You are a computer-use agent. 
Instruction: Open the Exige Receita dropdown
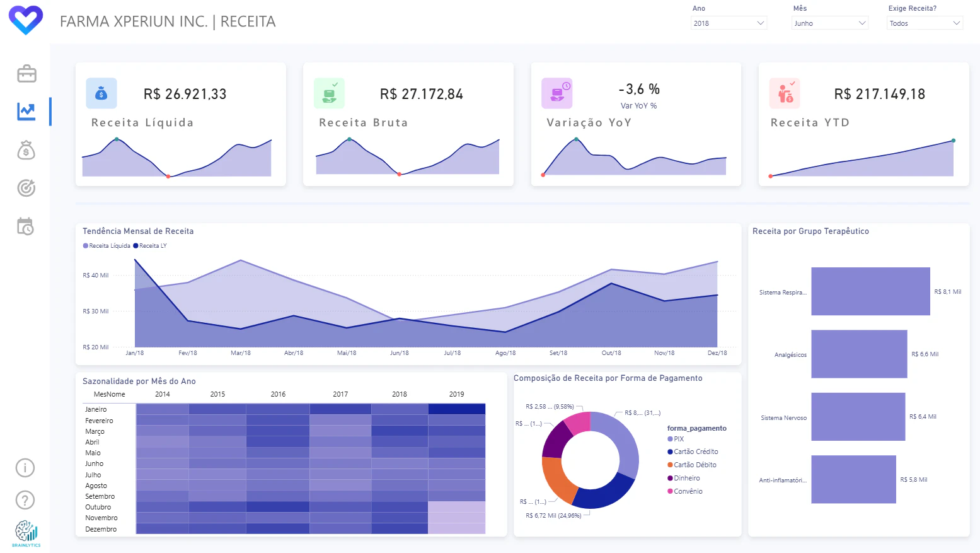coord(925,23)
